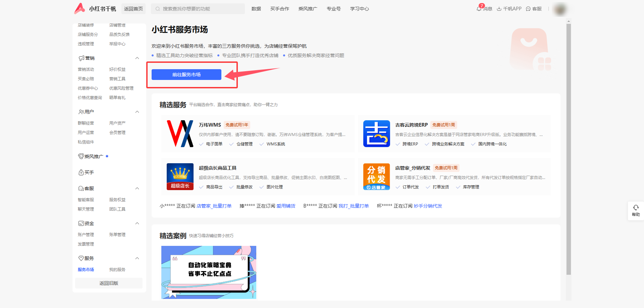Open the 超级店长 crown logo icon

coord(180,177)
